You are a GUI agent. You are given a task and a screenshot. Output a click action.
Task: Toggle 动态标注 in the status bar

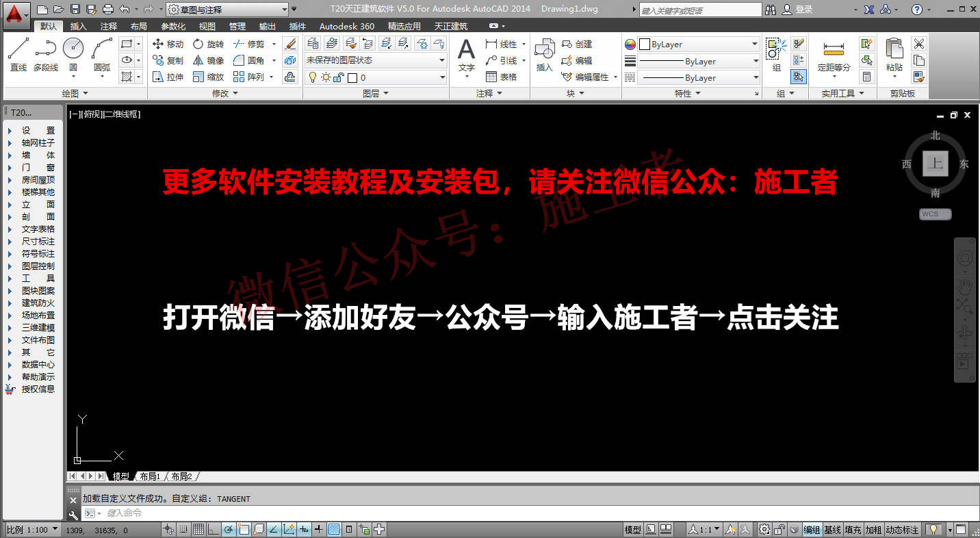pos(902,530)
